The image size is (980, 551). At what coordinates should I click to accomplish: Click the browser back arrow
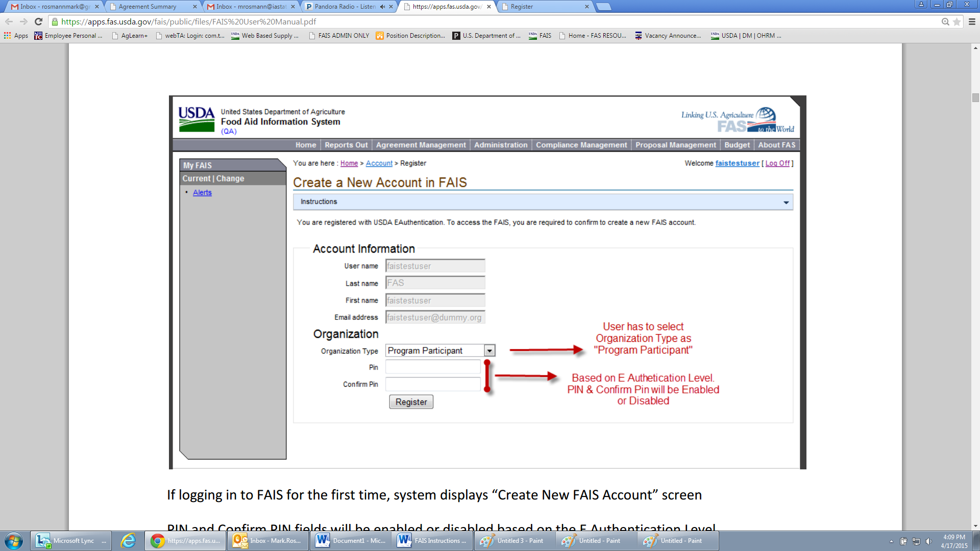click(x=9, y=21)
